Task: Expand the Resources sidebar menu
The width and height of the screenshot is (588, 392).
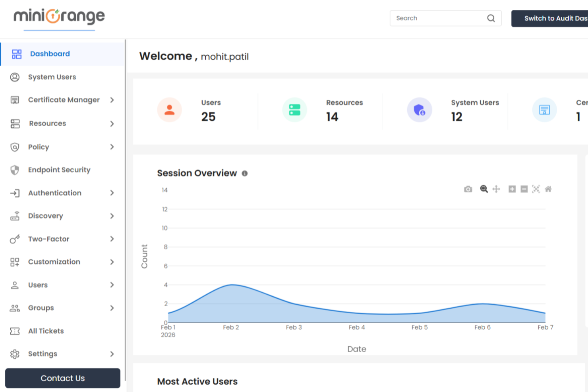Action: click(112, 124)
